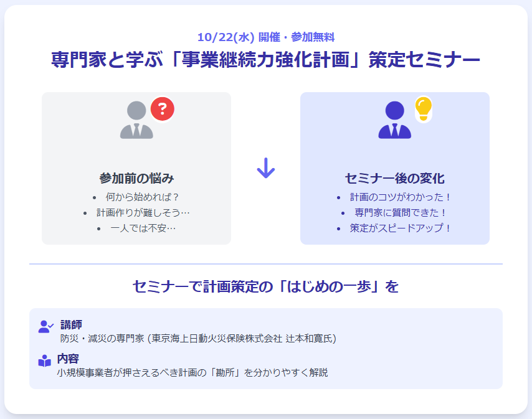Click the purple down arrow between cards
532x419 pixels.
coord(266,168)
